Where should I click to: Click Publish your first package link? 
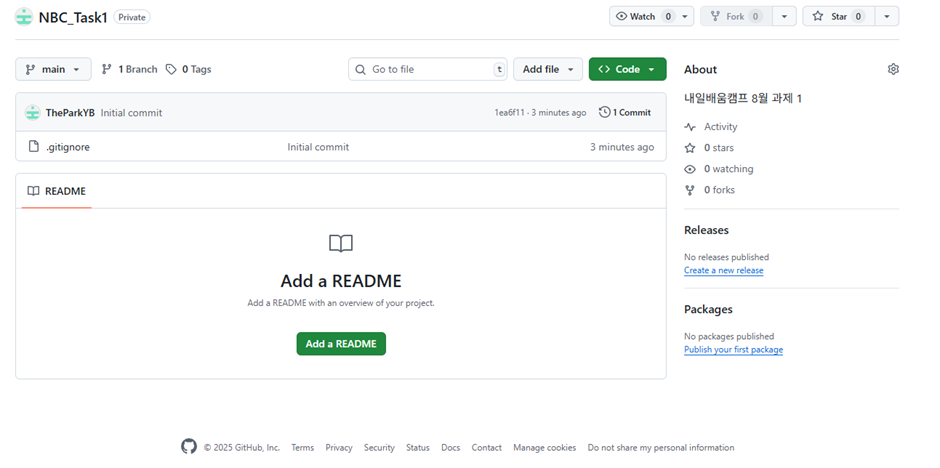pos(733,349)
